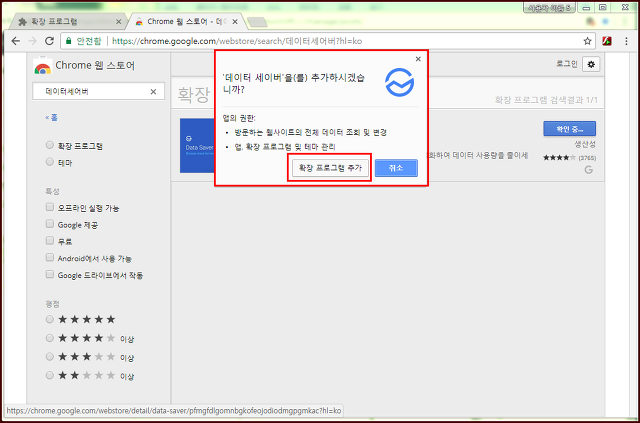Open the Chrome three-dot menu

pos(626,41)
